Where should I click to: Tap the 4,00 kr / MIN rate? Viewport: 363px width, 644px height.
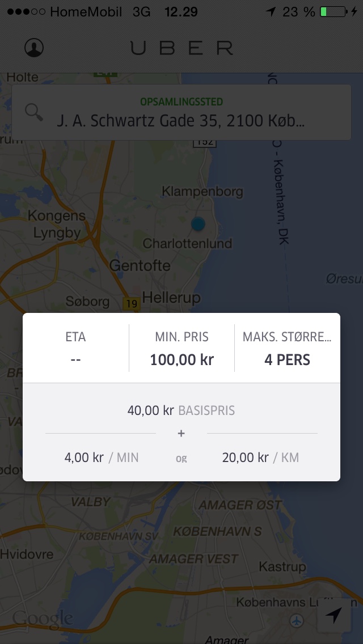coord(102,457)
